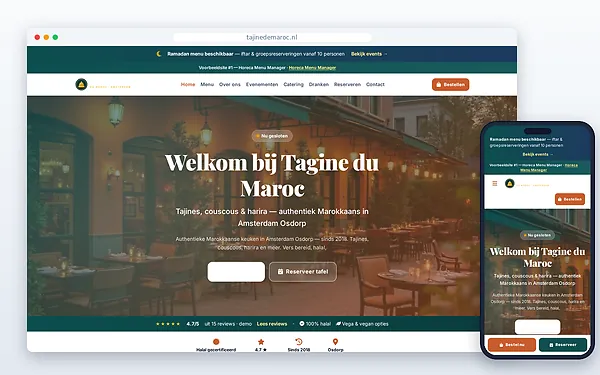
Task: Click the crescent moon icon in Ramadan banner
Action: (159, 54)
